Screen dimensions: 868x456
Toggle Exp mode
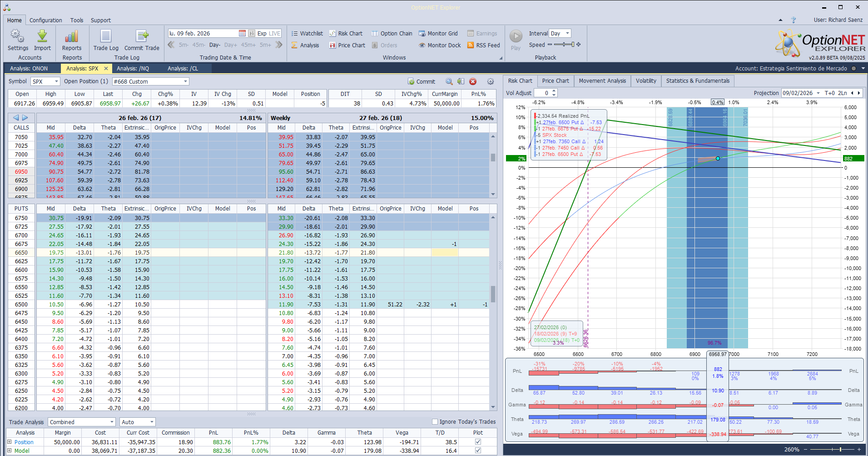pos(262,33)
